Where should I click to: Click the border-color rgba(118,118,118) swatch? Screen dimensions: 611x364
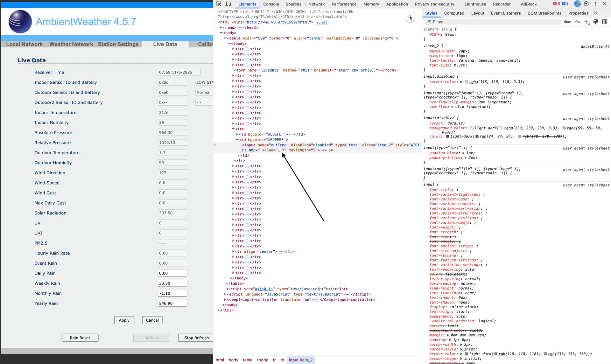click(x=467, y=82)
